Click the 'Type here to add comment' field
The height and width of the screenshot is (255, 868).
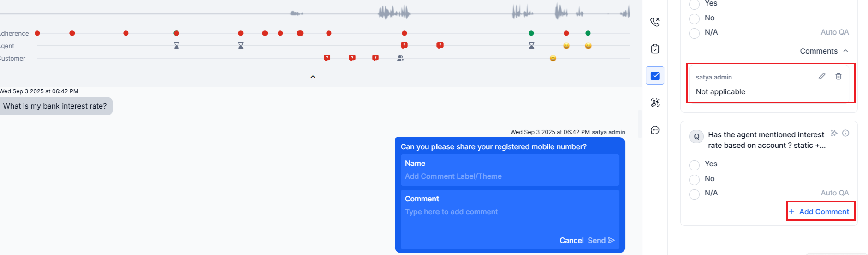[x=510, y=212]
